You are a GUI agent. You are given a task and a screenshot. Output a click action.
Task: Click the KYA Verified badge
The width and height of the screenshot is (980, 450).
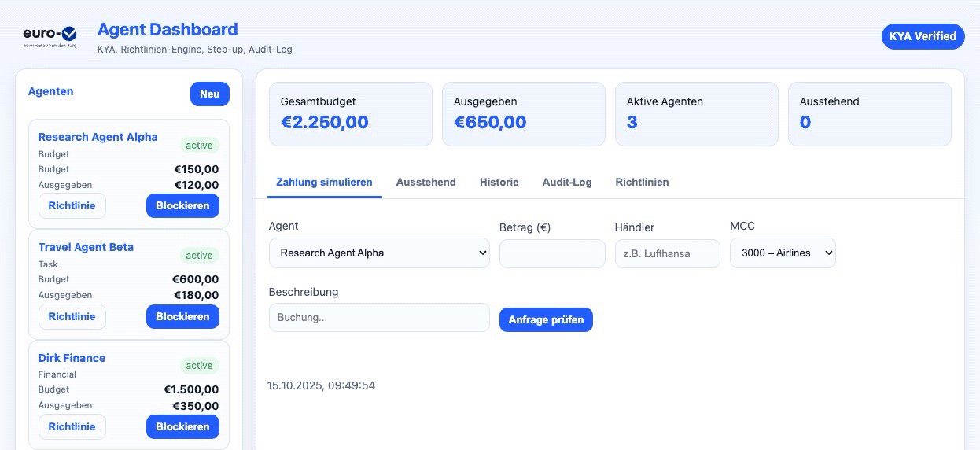pos(923,36)
